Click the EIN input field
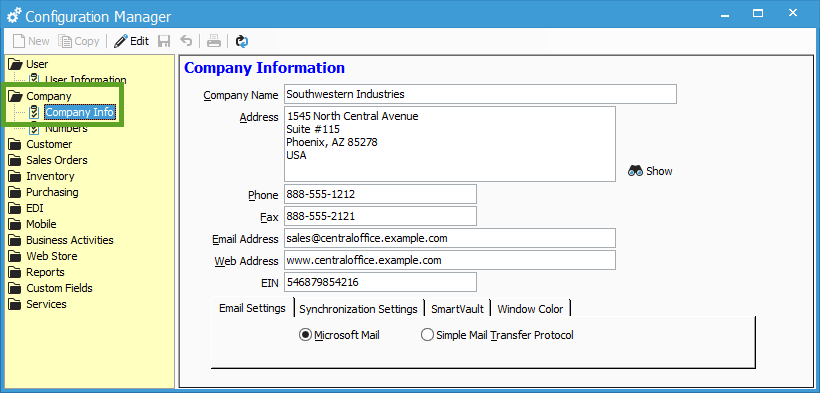Screen dimensions: 820x393 380,282
